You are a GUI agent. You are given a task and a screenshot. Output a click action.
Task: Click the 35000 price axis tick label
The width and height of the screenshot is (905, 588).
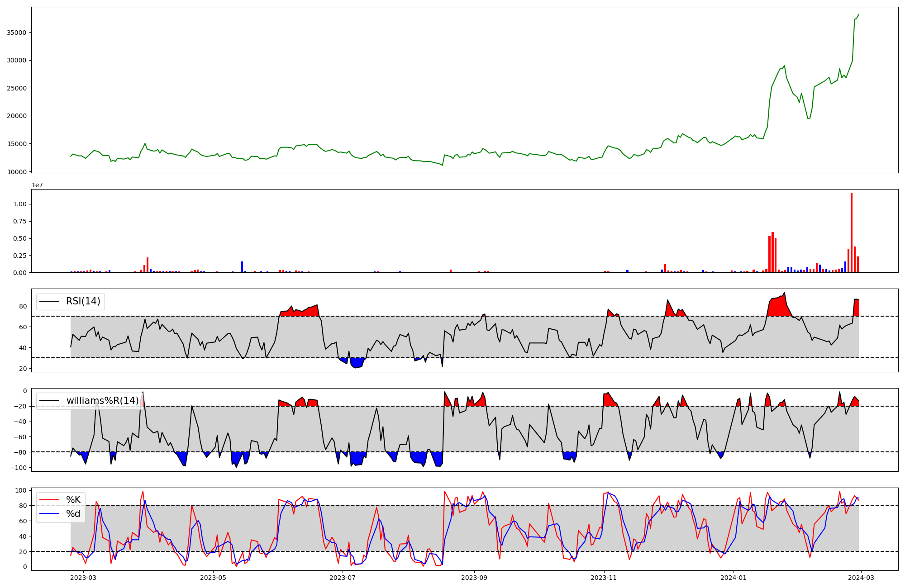[x=16, y=33]
